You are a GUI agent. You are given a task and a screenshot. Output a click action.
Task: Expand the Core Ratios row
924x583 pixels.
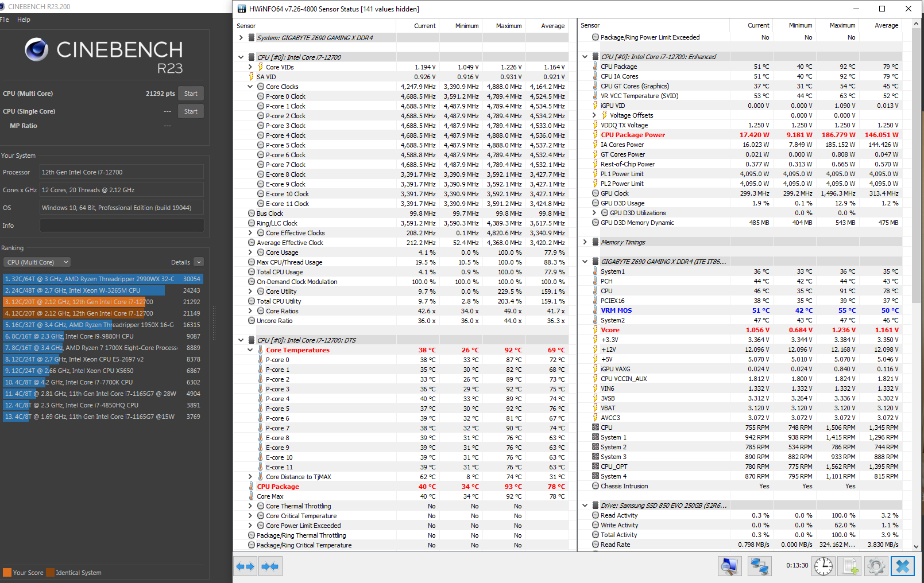[x=250, y=311]
